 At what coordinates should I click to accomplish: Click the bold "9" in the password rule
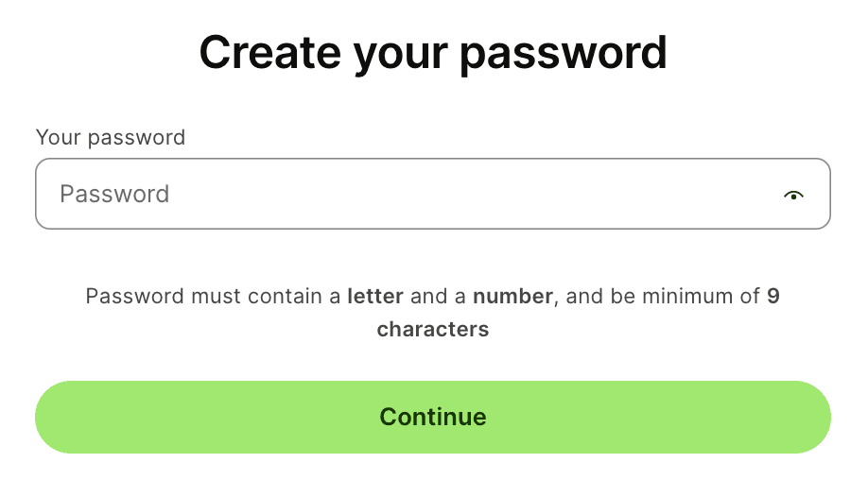click(x=773, y=296)
